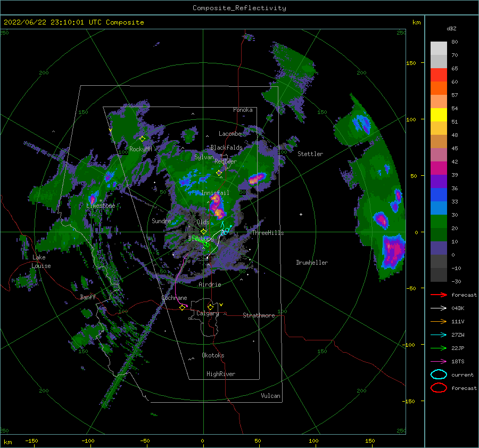This screenshot has width=479, height=448.
Task: Pick the bright orange 60–57 dBZ swatch
Action: tap(439, 88)
